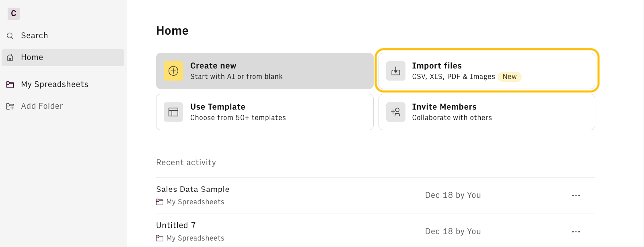
Task: Click the Add Folder icon in sidebar
Action: point(10,106)
